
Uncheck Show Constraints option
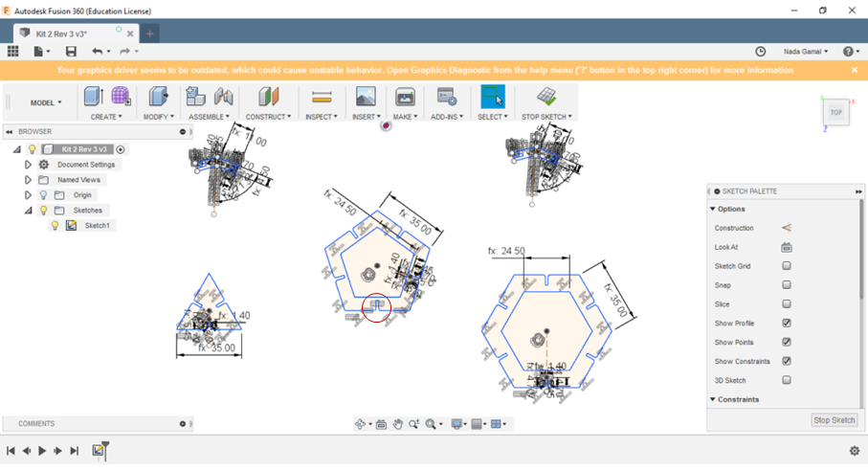pyautogui.click(x=787, y=361)
